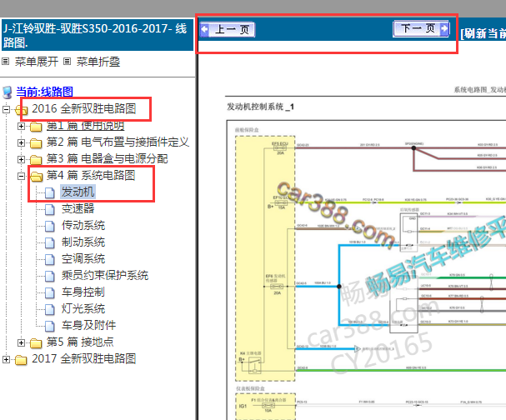Image resolution: width=506 pixels, height=420 pixels.
Task: Open the 发动机 page
Action: click(x=78, y=192)
